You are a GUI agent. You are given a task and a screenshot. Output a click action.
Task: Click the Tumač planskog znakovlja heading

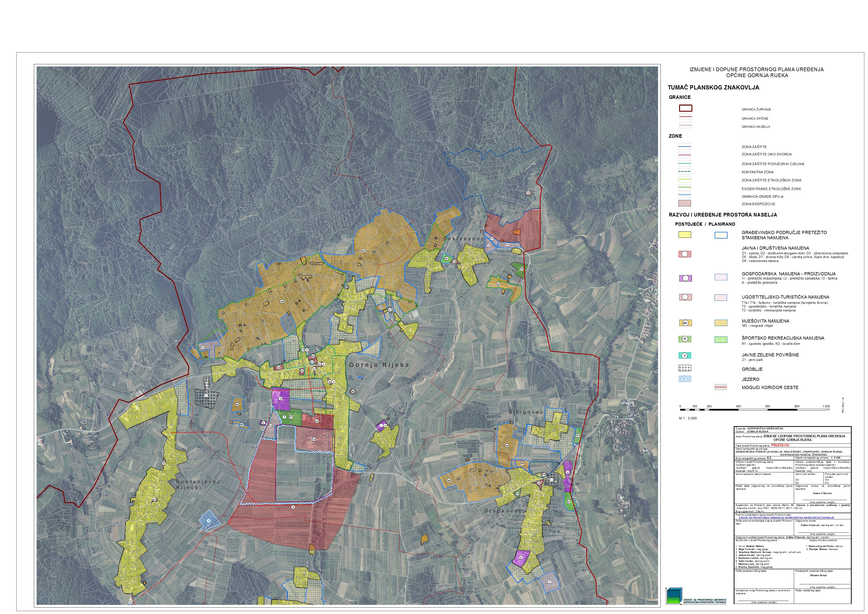713,87
